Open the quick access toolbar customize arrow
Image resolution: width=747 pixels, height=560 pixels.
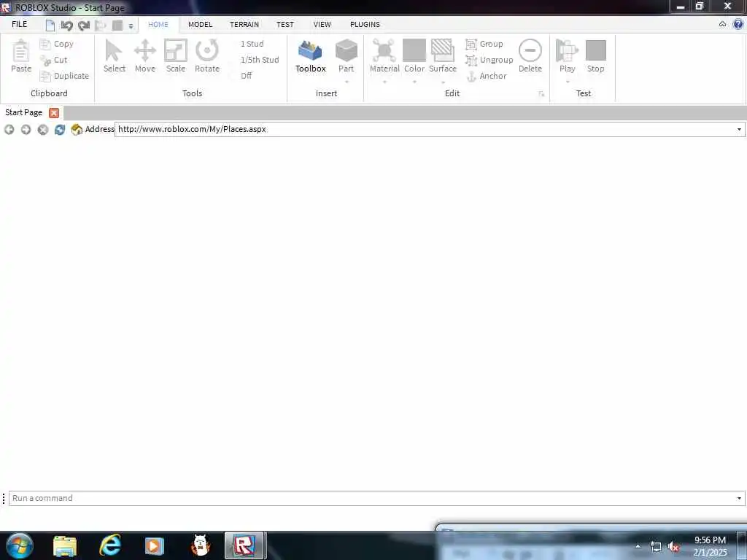(x=131, y=26)
